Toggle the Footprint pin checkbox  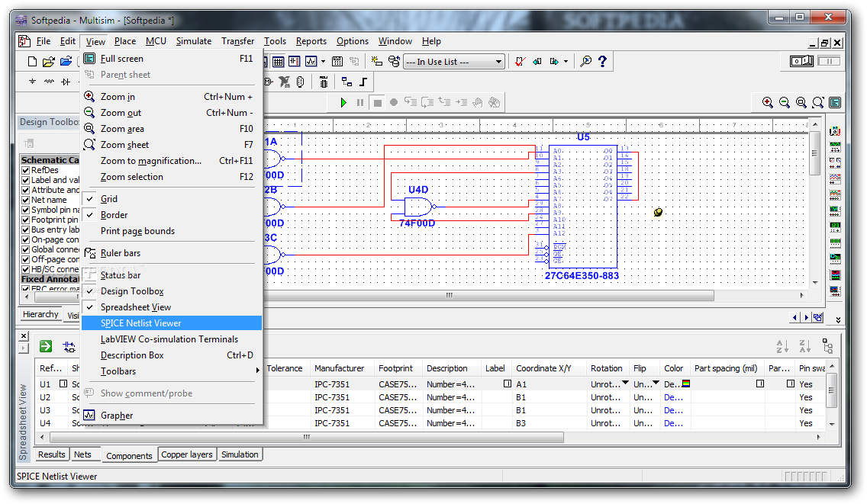click(25, 220)
